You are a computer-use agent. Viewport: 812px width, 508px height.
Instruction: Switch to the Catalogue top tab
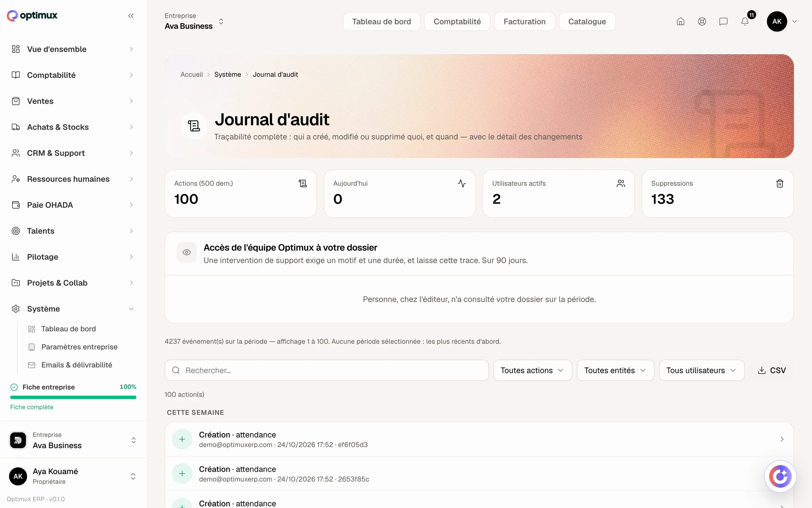coord(587,22)
